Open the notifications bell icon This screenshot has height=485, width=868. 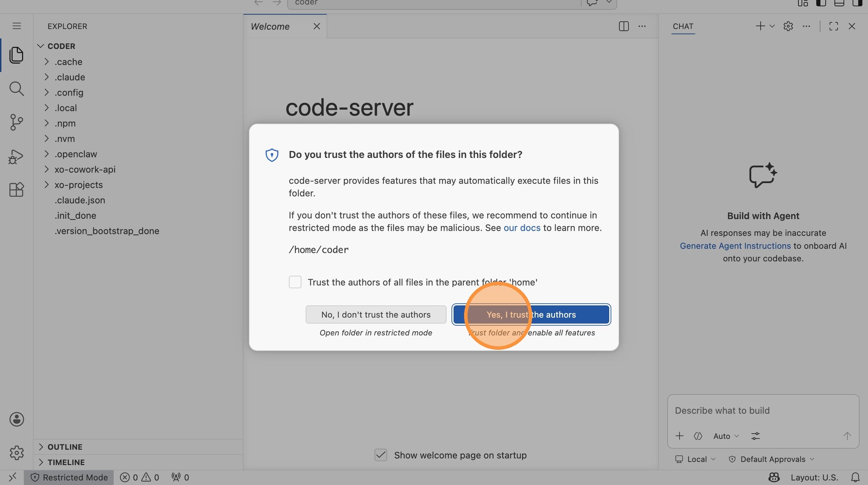(x=855, y=477)
